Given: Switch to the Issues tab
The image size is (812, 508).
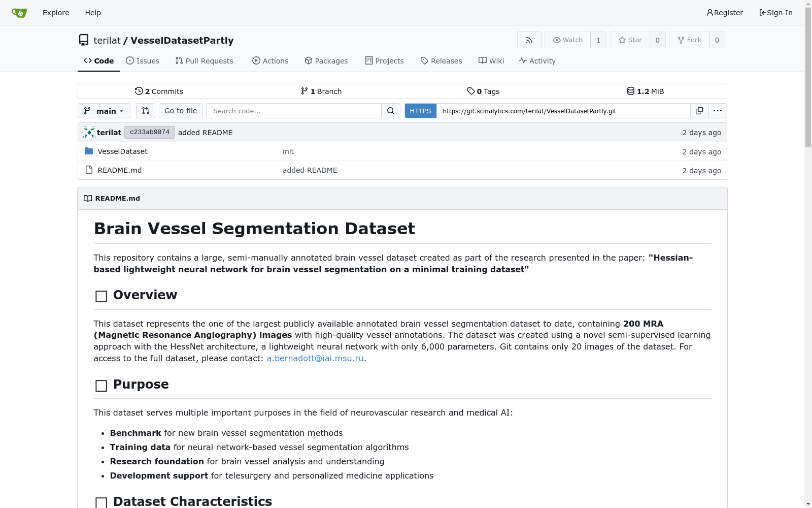Looking at the screenshot, I should [x=143, y=61].
